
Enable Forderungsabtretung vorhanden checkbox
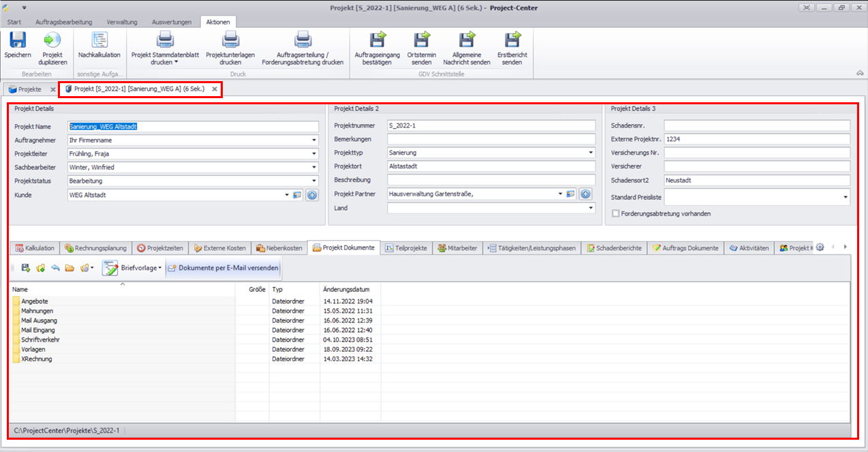[x=616, y=213]
